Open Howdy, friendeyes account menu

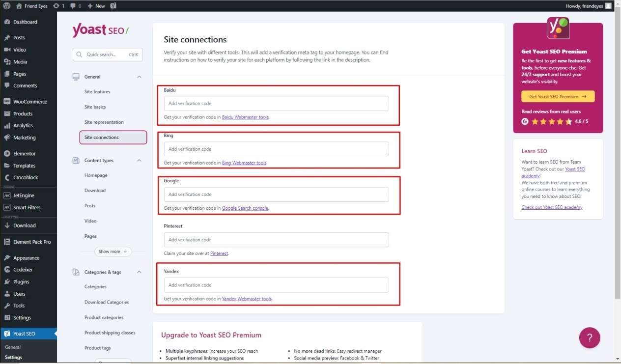tap(589, 6)
